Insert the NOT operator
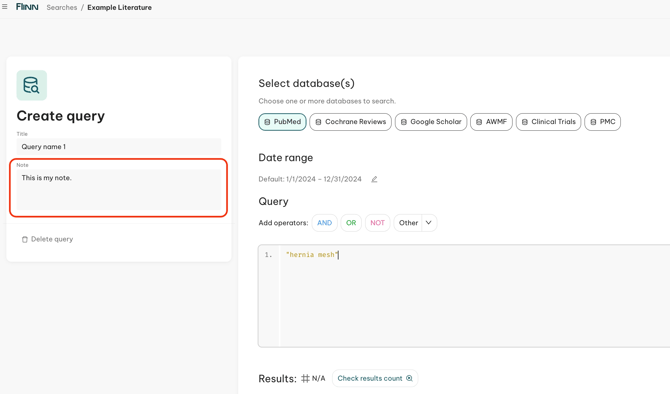 point(377,223)
